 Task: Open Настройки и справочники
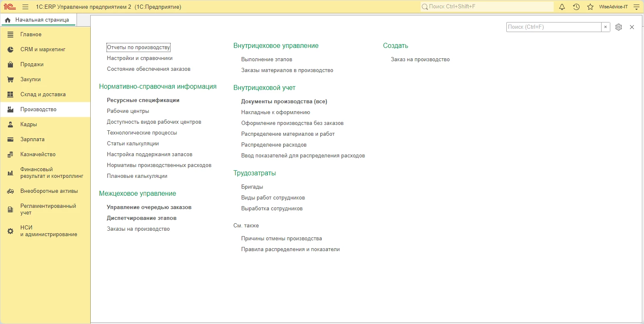tap(140, 58)
